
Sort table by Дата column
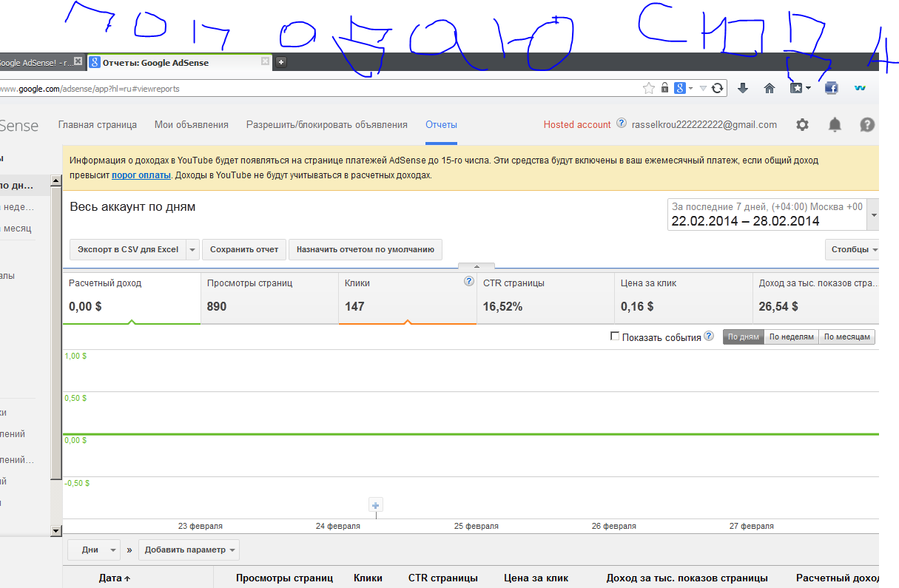point(115,578)
